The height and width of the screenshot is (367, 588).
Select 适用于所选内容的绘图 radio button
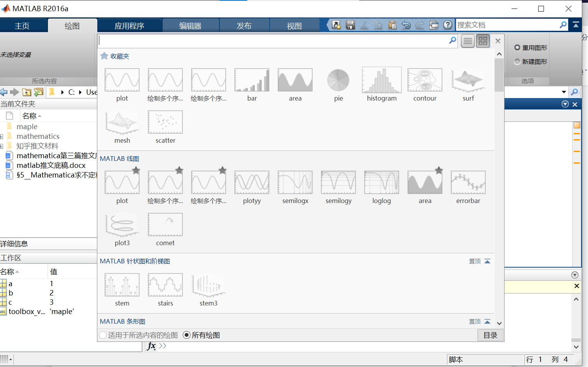coord(103,335)
